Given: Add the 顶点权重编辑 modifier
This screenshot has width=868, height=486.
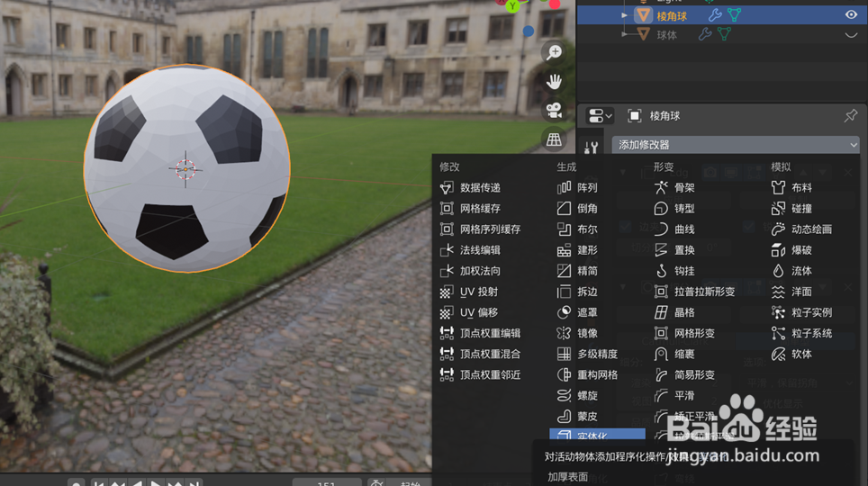Looking at the screenshot, I should [480, 333].
